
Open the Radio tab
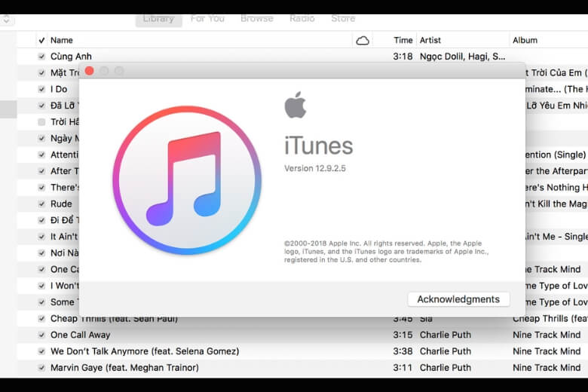[x=302, y=19]
